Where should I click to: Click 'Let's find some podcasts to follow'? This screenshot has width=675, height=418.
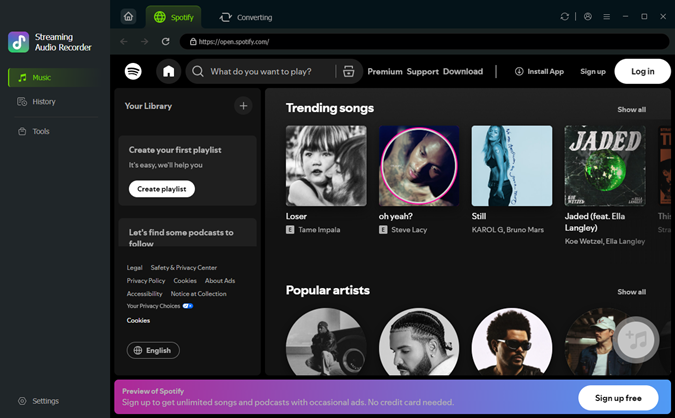click(x=181, y=238)
